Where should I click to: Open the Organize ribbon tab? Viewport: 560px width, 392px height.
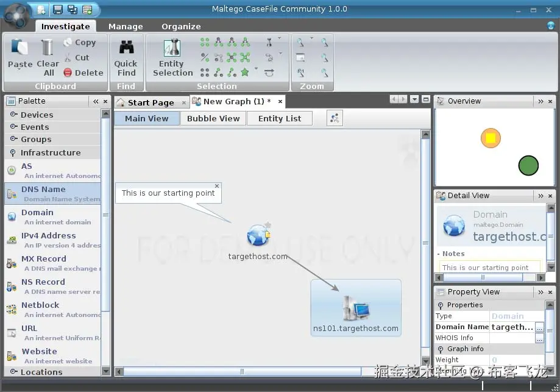pyautogui.click(x=181, y=26)
